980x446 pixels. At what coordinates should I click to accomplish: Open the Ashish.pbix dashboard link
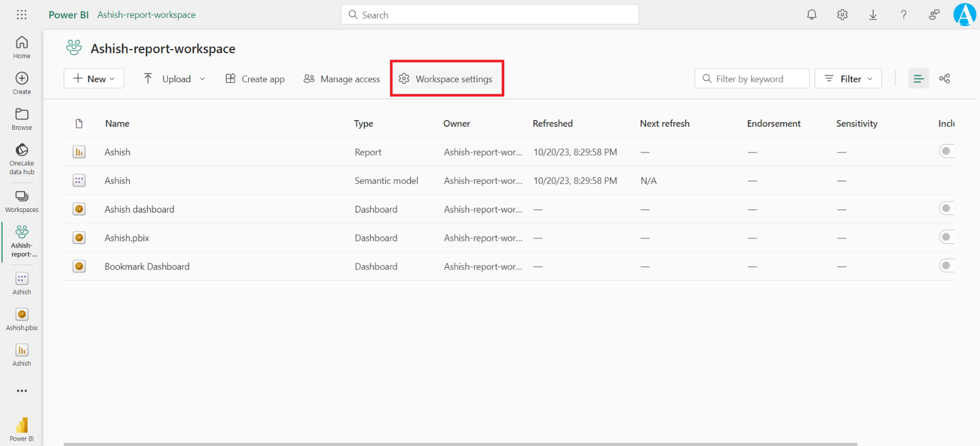click(127, 238)
